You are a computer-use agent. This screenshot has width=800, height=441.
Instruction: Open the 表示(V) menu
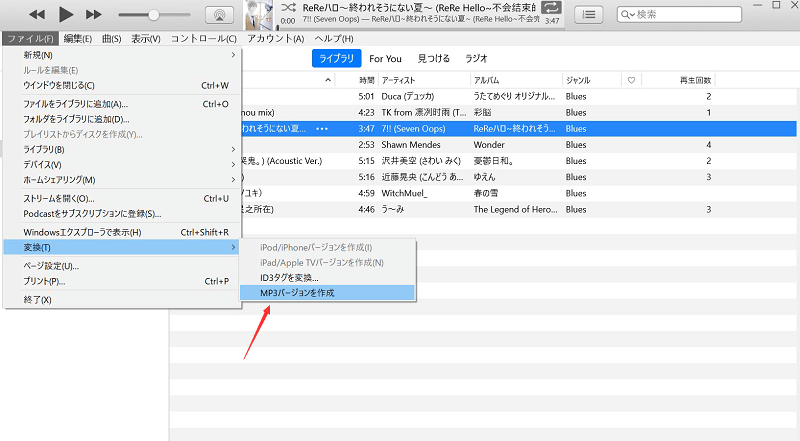145,39
